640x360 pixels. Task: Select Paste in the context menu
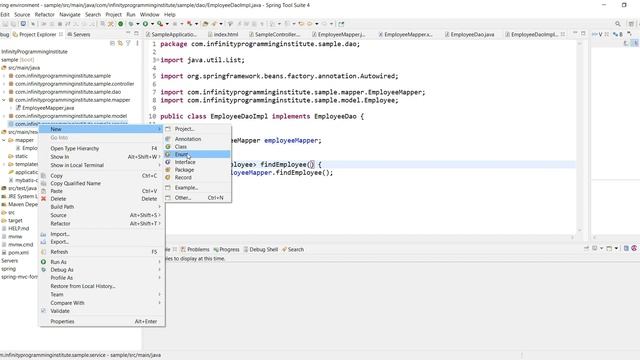coord(101,191)
